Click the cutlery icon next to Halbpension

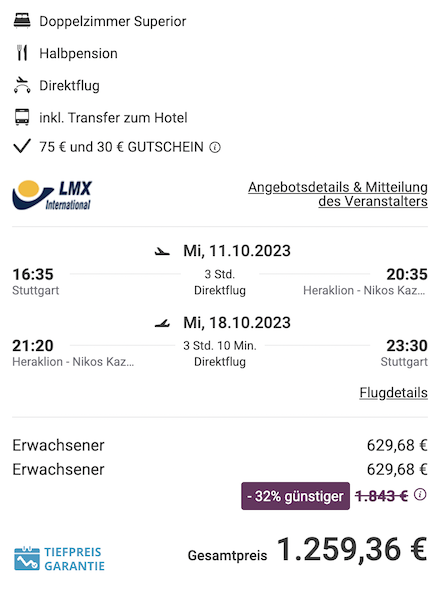[22, 53]
